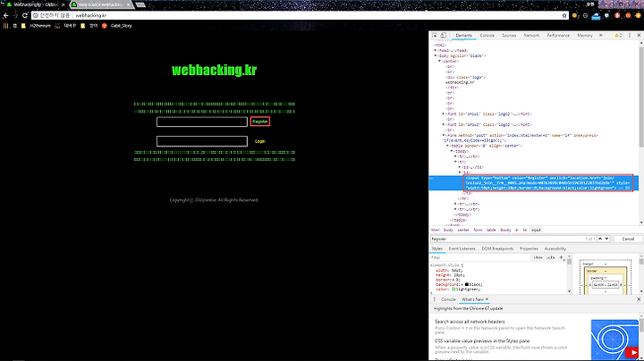The width and height of the screenshot is (644, 361).
Task: Expand the font id show1 node
Action: tap(444, 114)
